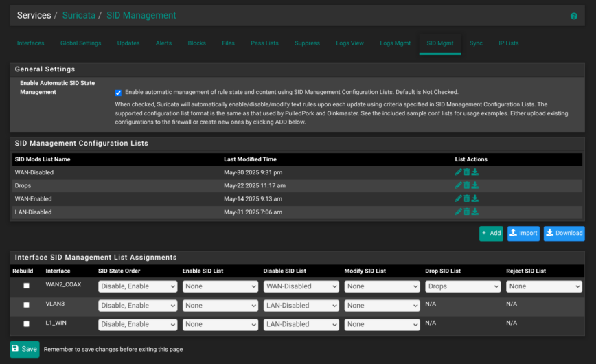Download the LAN-Disabled list via row icon
The image size is (596, 364).
(475, 212)
